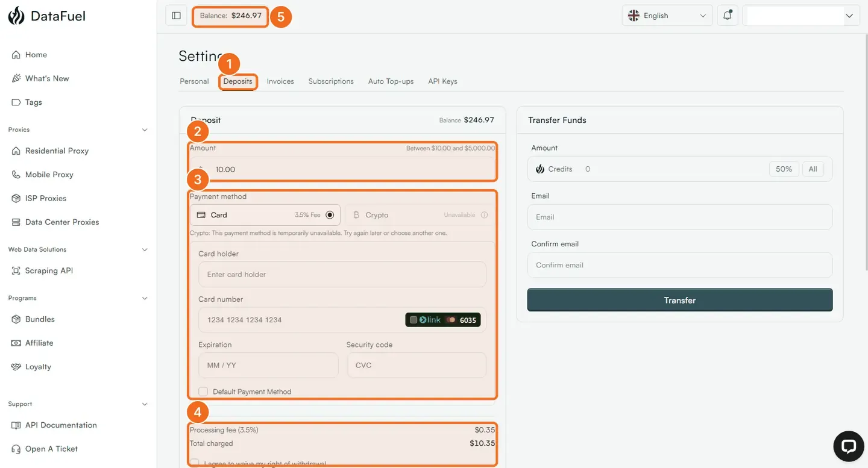This screenshot has width=868, height=468.
Task: Check Default Payment Method box
Action: coord(203,392)
